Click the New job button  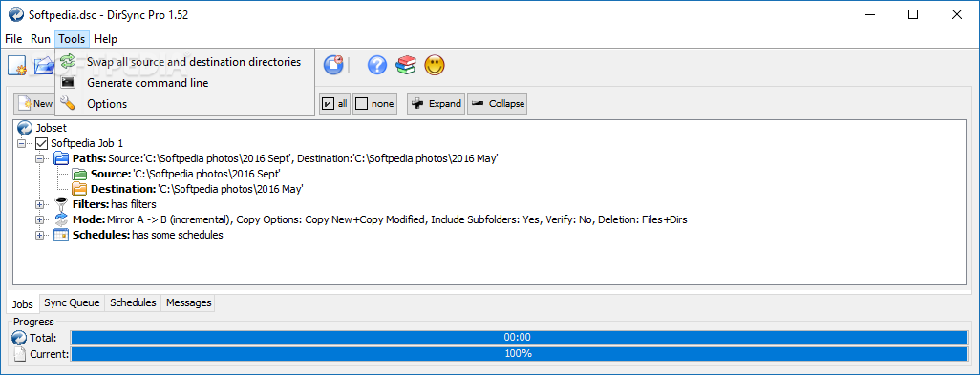coord(35,104)
